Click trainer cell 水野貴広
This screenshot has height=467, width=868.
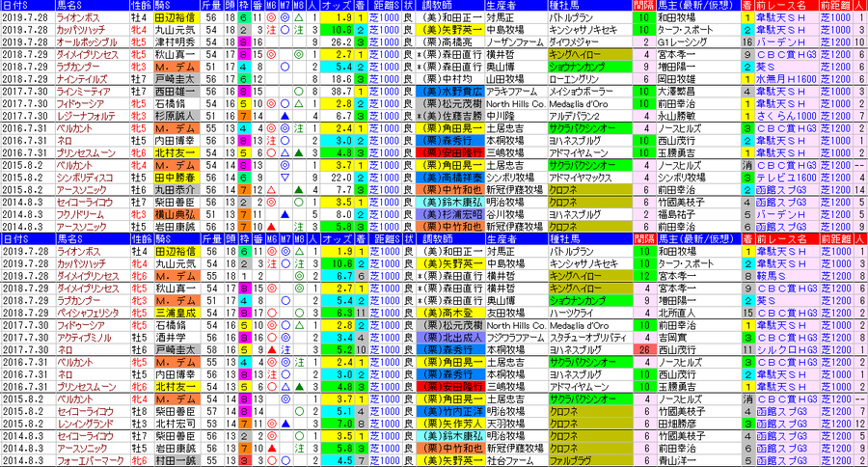tap(450, 92)
